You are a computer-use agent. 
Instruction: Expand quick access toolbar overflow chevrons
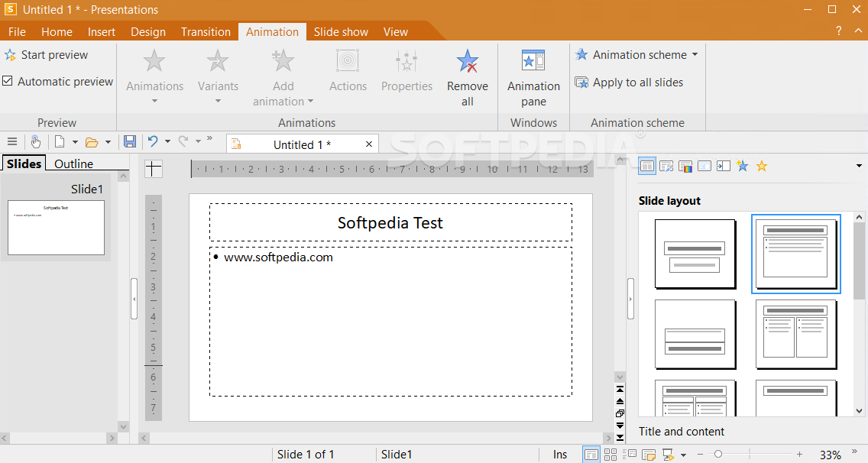[210, 138]
